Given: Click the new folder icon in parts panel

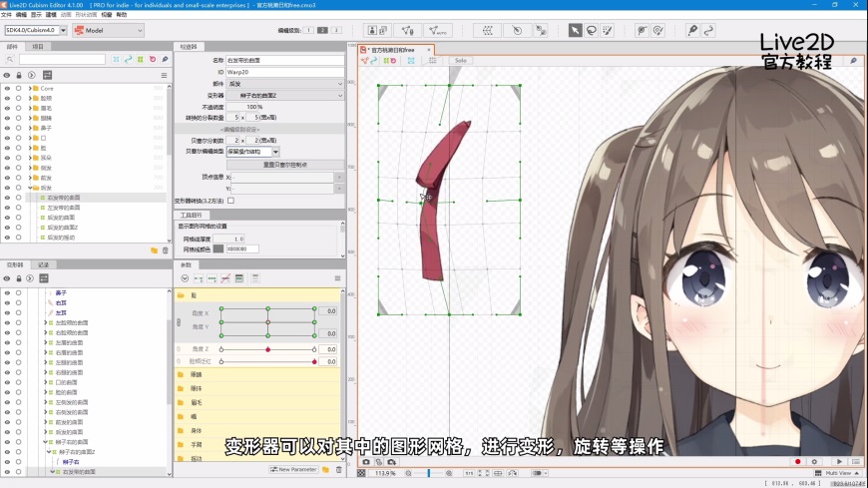Looking at the screenshot, I should point(154,250).
